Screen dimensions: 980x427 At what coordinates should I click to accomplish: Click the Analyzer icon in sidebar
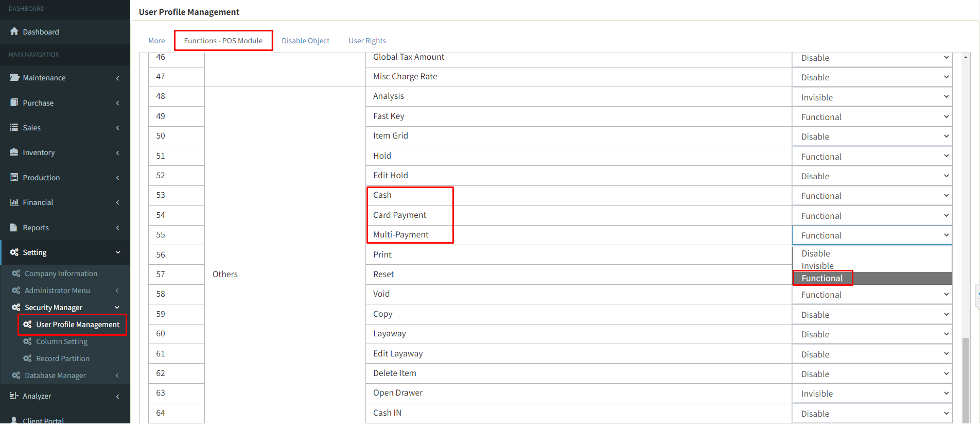point(14,396)
